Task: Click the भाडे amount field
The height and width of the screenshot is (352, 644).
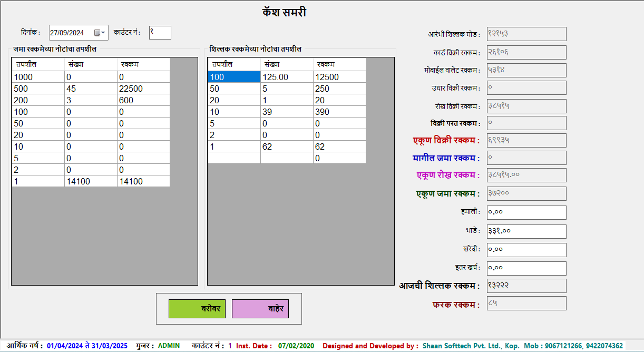Action: [526, 231]
